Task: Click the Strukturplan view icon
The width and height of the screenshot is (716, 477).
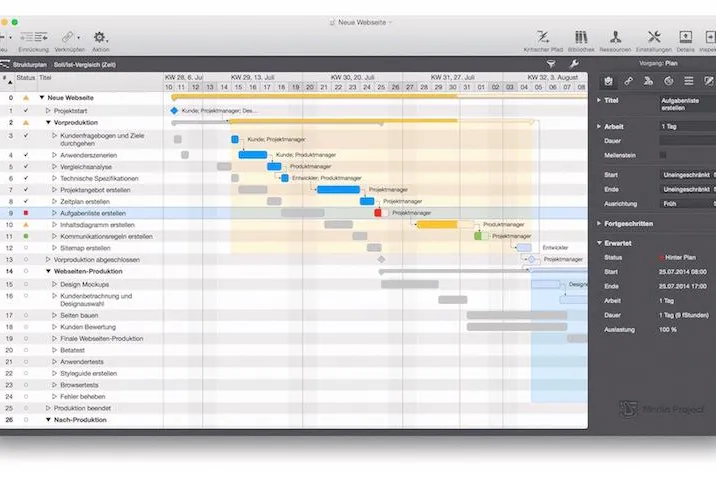Action: (x=5, y=64)
